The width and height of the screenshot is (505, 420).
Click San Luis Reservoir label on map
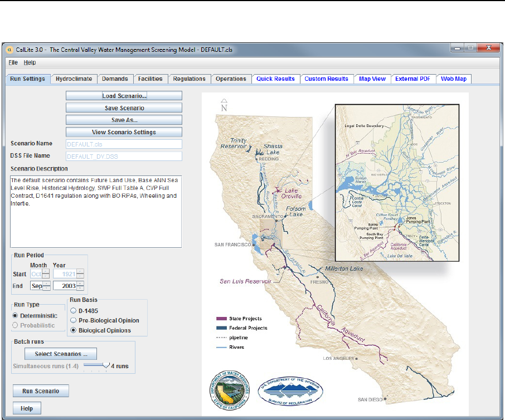[x=245, y=281]
